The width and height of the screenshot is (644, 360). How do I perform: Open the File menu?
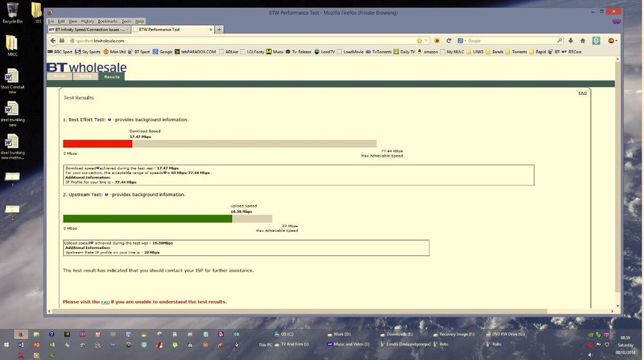[x=51, y=21]
